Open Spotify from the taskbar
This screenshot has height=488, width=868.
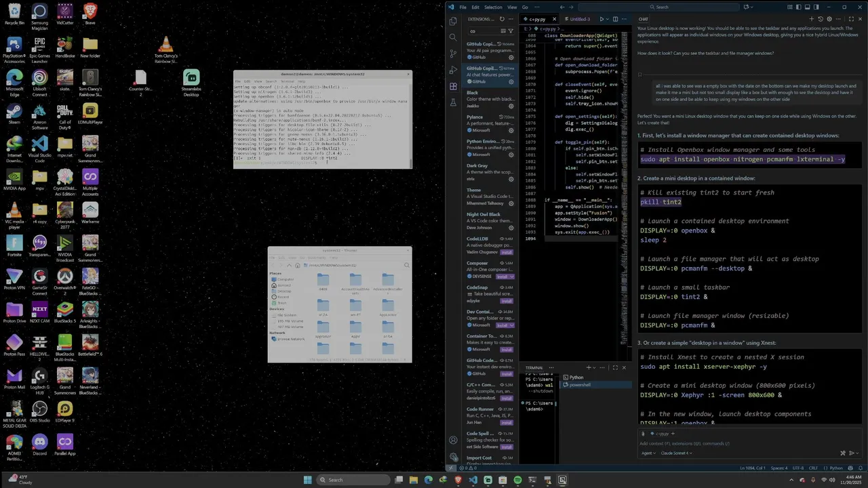[x=517, y=480]
